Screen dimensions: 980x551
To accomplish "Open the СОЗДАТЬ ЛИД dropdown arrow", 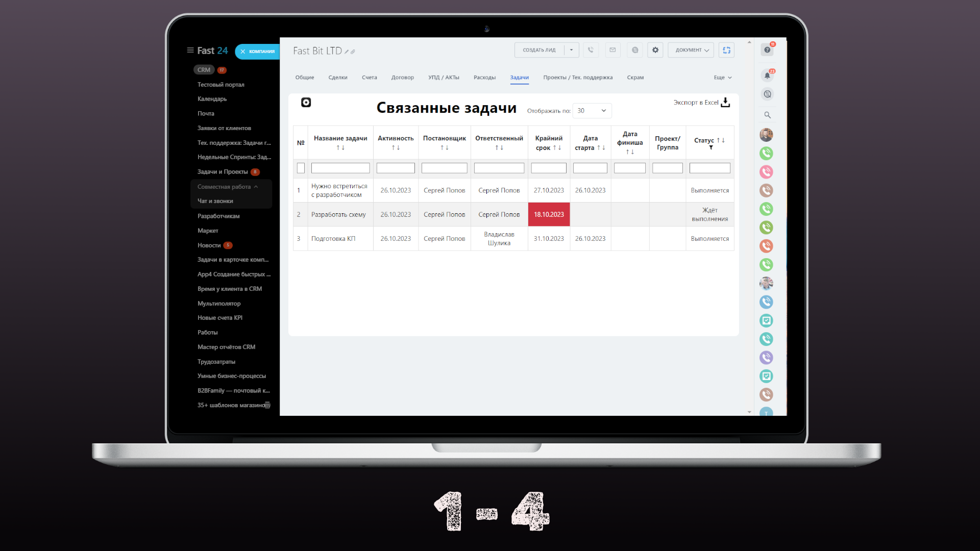I will tap(571, 50).
